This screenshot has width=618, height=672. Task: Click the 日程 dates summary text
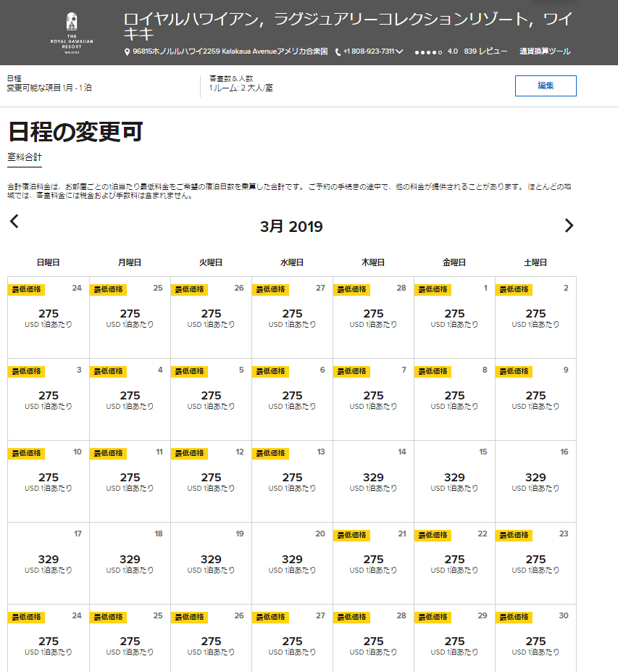pos(49,83)
